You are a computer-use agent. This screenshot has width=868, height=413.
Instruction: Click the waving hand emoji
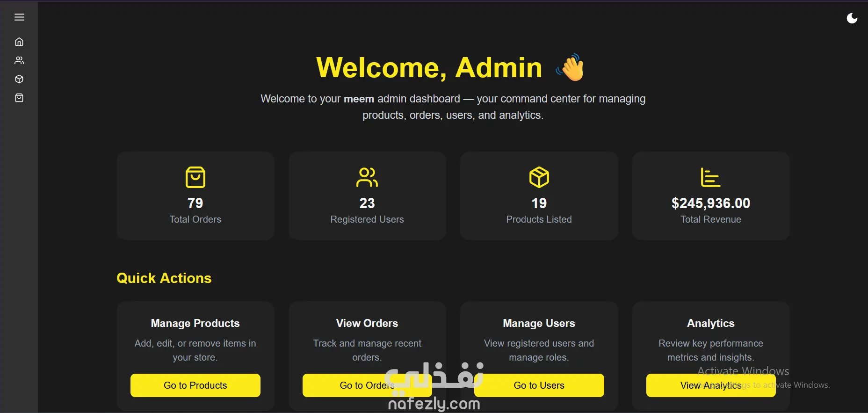click(x=570, y=67)
